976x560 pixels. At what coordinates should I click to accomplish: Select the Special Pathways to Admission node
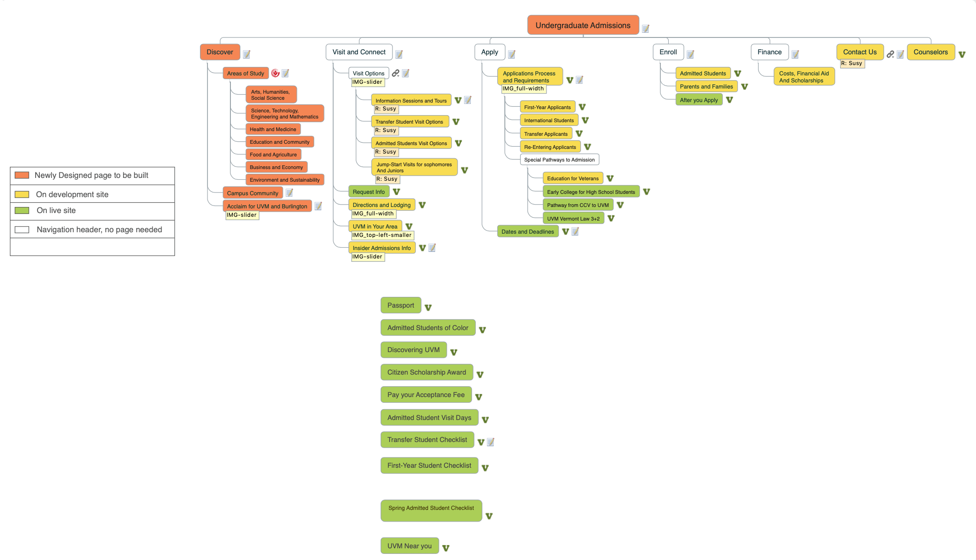click(560, 160)
